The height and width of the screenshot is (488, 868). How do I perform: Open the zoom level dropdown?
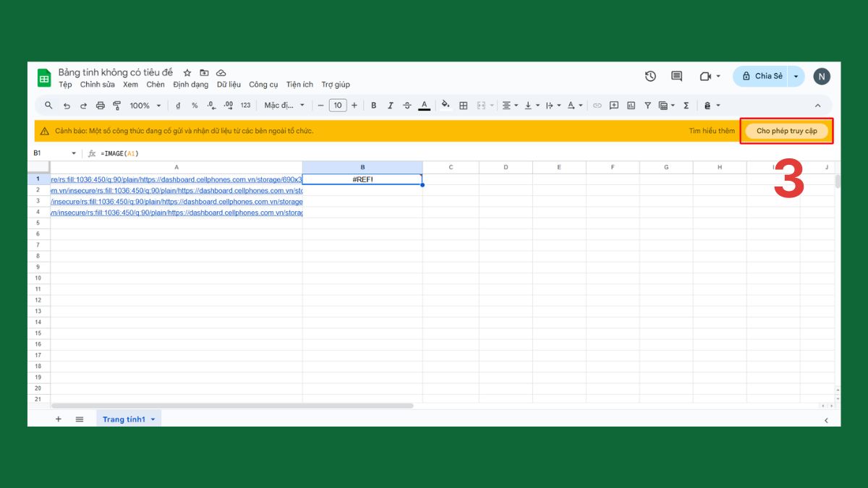point(145,105)
